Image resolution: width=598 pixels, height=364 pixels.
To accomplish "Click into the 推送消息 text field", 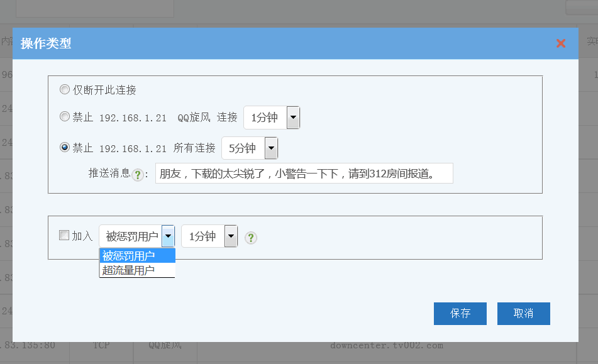I will coord(304,174).
